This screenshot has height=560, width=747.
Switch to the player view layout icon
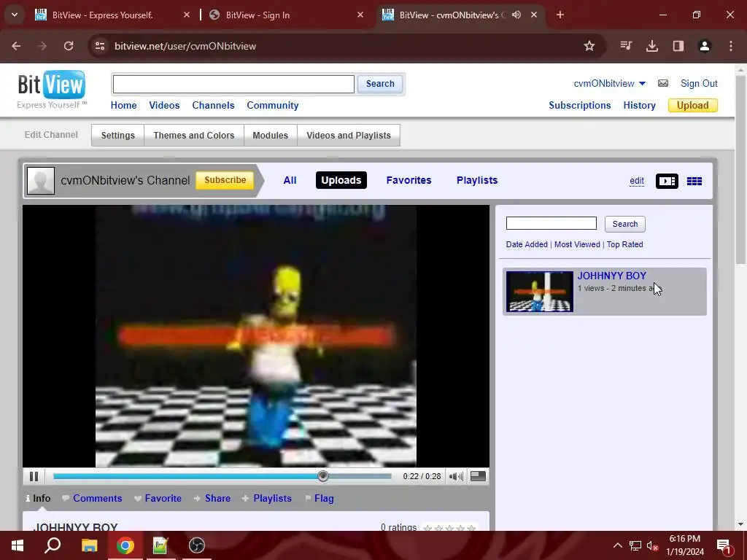tap(667, 181)
